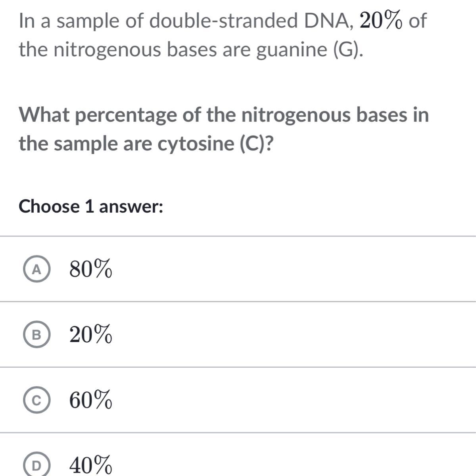Click the 80% answer text

91,270
